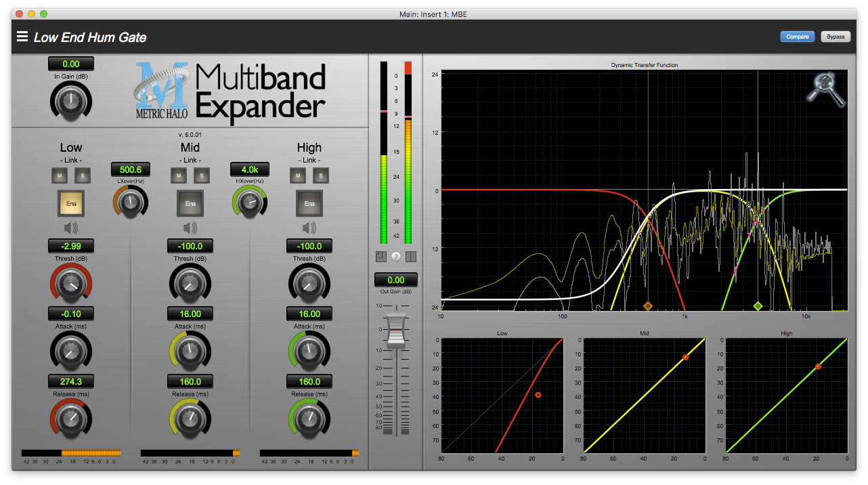Enable the Mid band Ena button
This screenshot has height=485, width=868.
(x=190, y=203)
